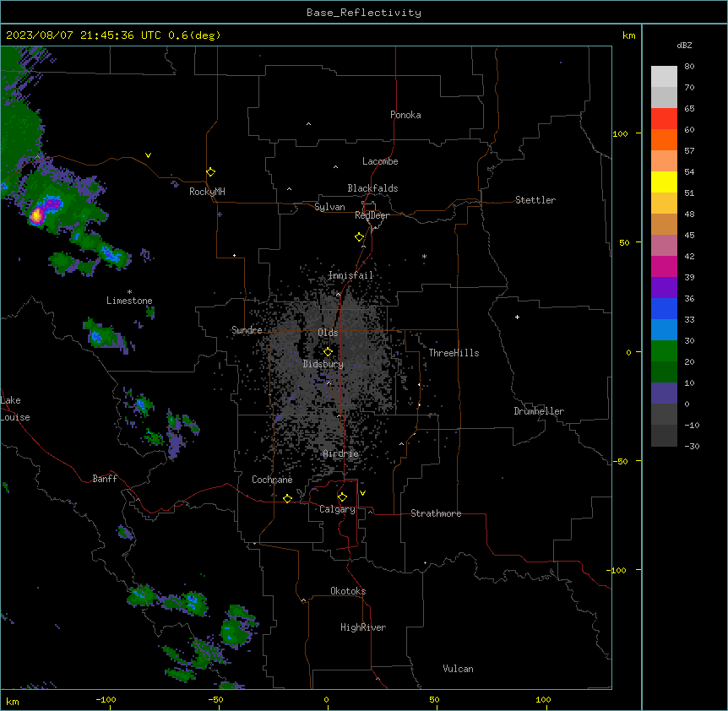Screen dimensions: 728x711
Task: Click the asterisk marker above Limestone label
Action: [x=129, y=292]
